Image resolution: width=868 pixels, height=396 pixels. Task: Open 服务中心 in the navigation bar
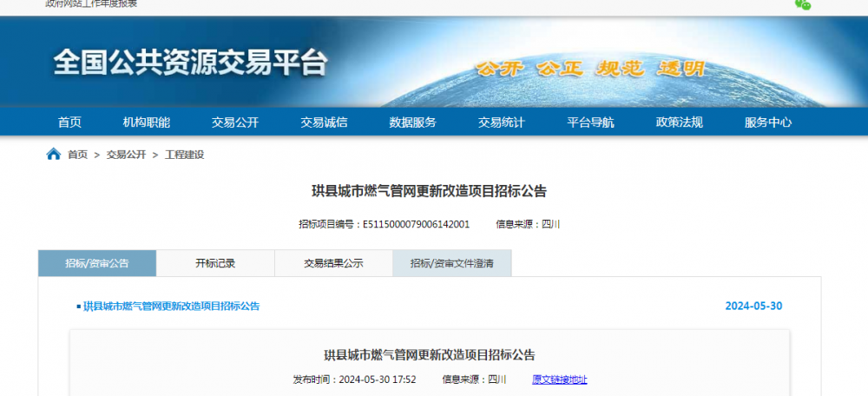pos(768,122)
